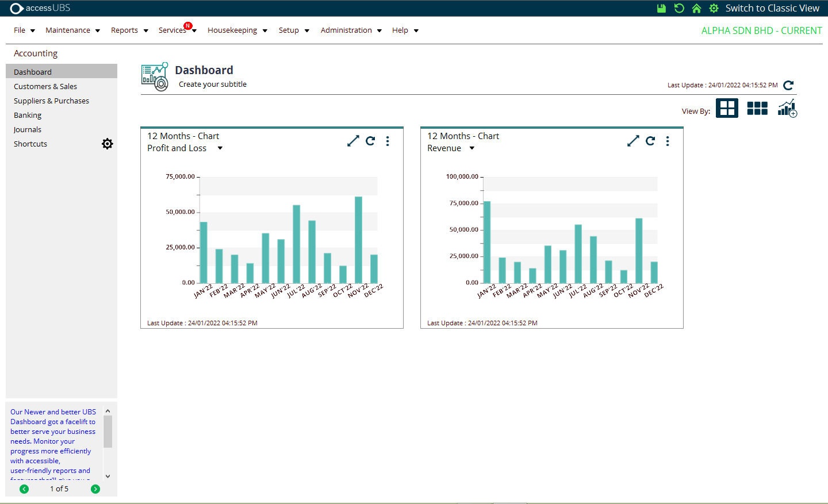828x504 pixels.
Task: Click the green home icon
Action: coord(696,8)
